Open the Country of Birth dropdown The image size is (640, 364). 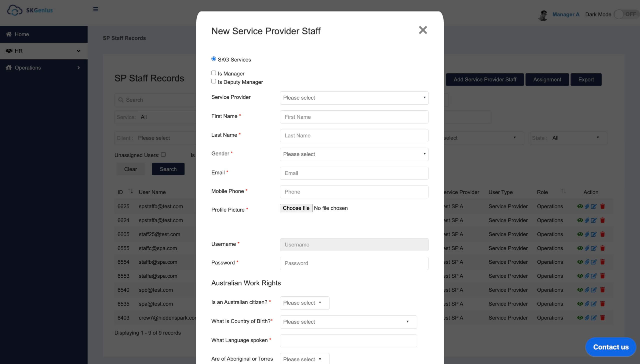point(348,322)
